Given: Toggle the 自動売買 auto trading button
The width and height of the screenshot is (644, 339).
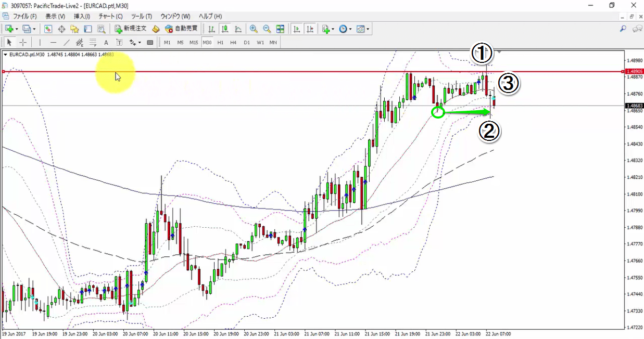Looking at the screenshot, I should click(181, 29).
